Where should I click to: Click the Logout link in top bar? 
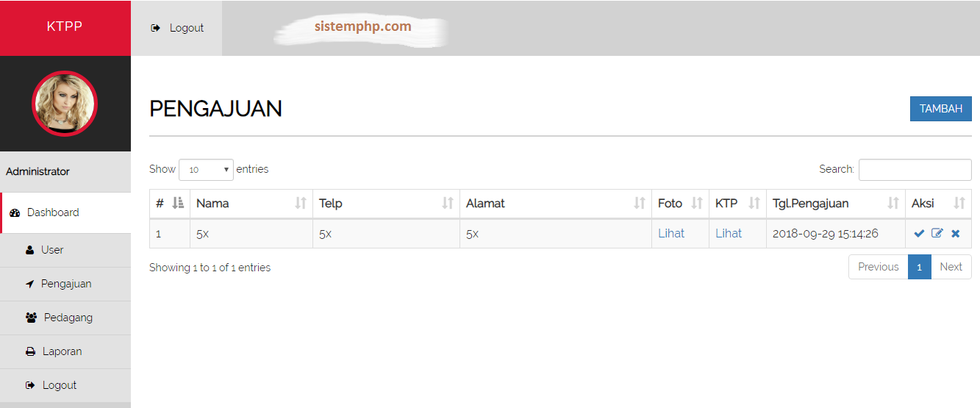click(177, 28)
